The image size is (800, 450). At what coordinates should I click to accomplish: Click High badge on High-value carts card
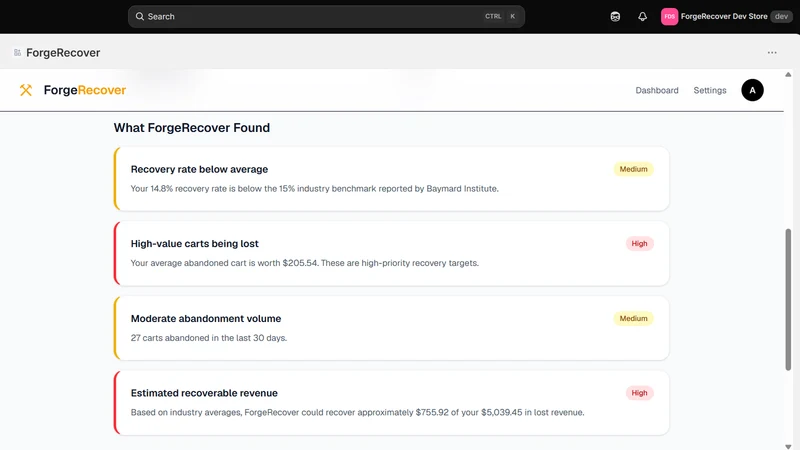tap(639, 244)
